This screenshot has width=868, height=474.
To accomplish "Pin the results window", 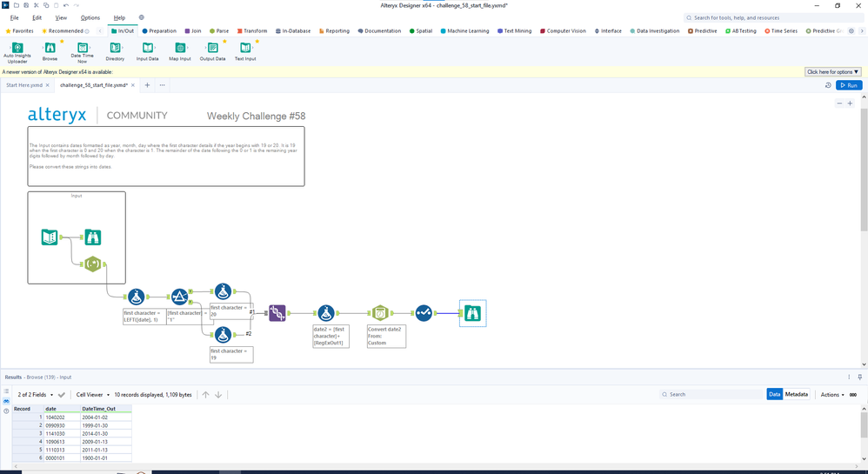I will pyautogui.click(x=859, y=377).
